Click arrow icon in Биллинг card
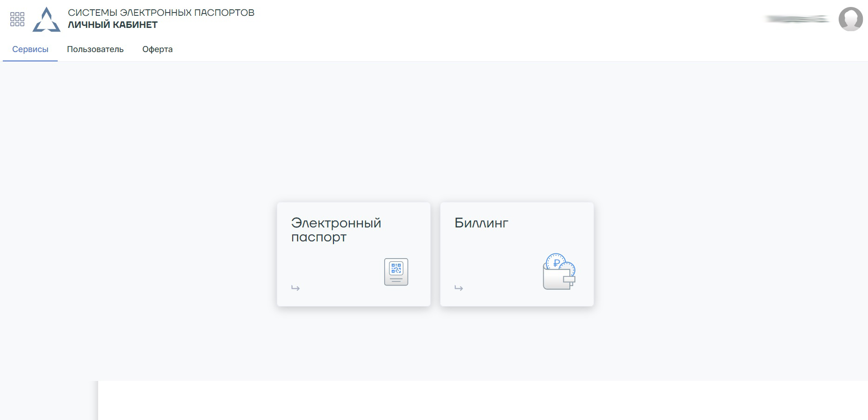Screen dimensions: 868x420 tap(459, 288)
